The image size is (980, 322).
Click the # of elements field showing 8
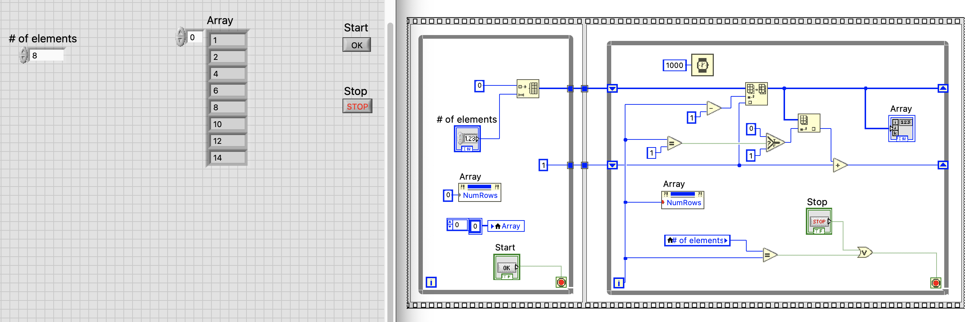pyautogui.click(x=46, y=55)
